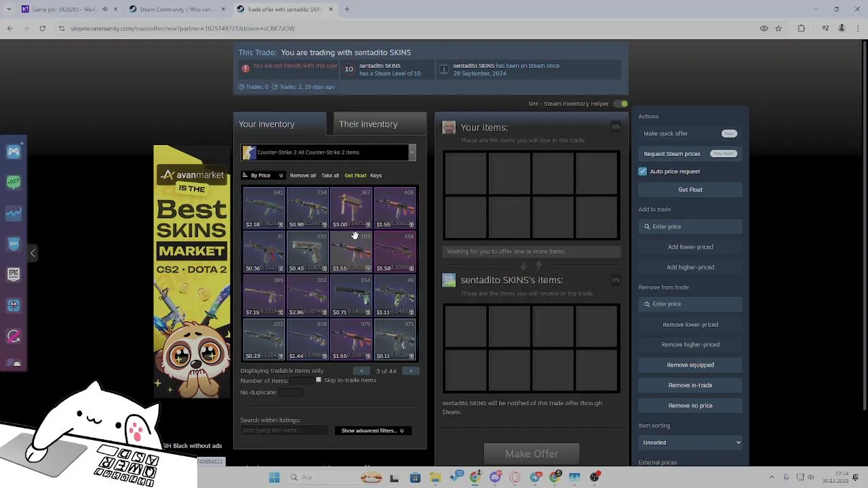Open the Counter-Strike 2 inventory dropdown
The image size is (868, 488).
point(328,152)
